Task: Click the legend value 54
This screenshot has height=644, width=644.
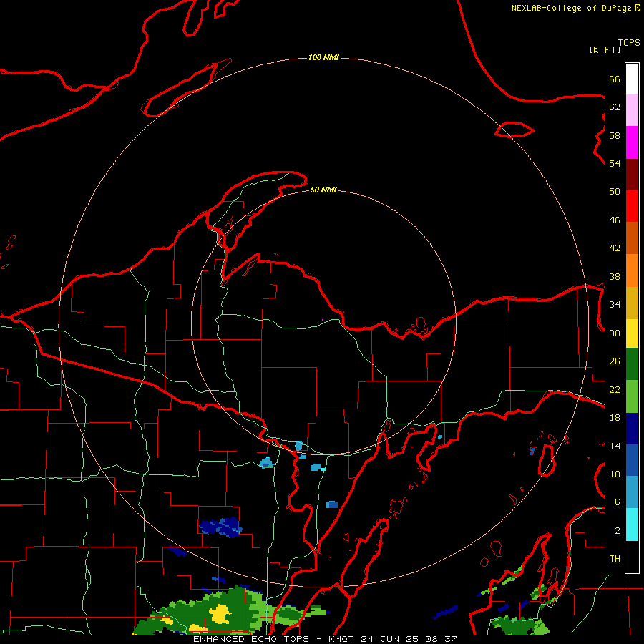Action: (x=615, y=163)
